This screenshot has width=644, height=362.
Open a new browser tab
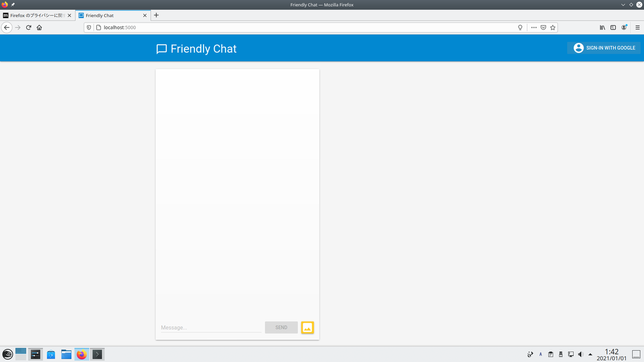(156, 16)
